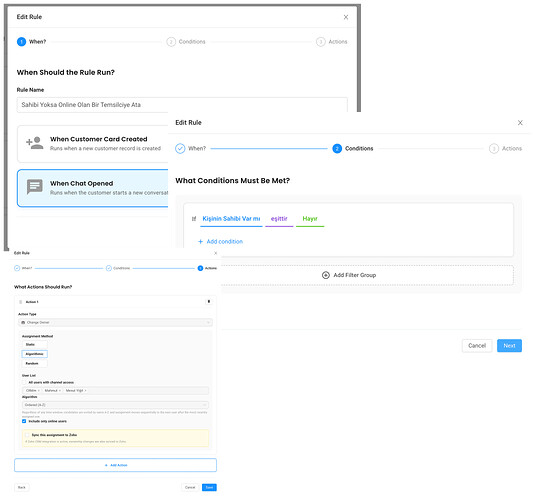Click the plus icon next to Add condition
Screen dimensions: 535x499
201,242
